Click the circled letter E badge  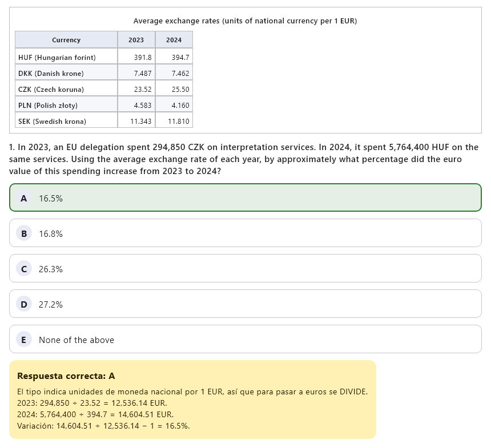tap(24, 340)
